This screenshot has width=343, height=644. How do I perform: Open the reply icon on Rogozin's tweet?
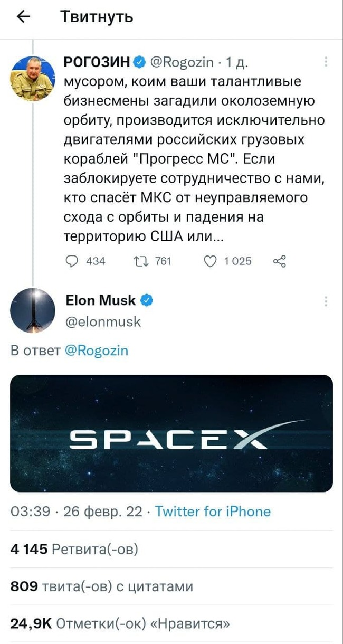(73, 261)
